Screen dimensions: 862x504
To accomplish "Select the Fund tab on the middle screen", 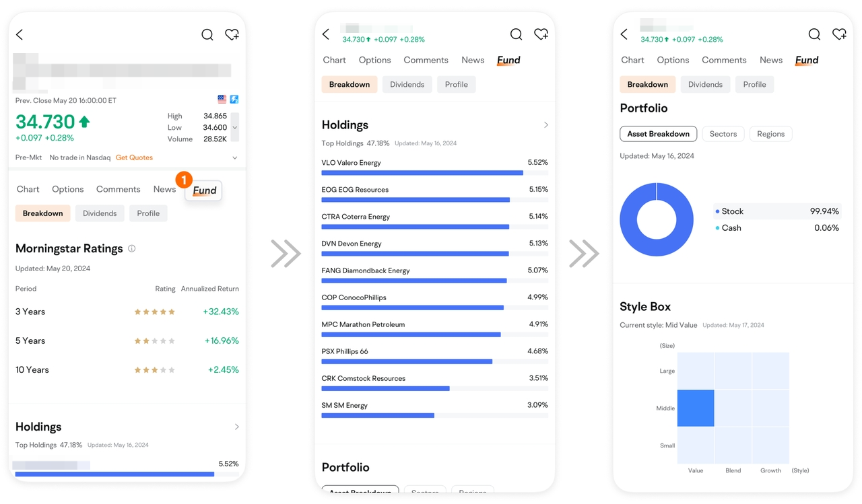I will click(x=508, y=60).
